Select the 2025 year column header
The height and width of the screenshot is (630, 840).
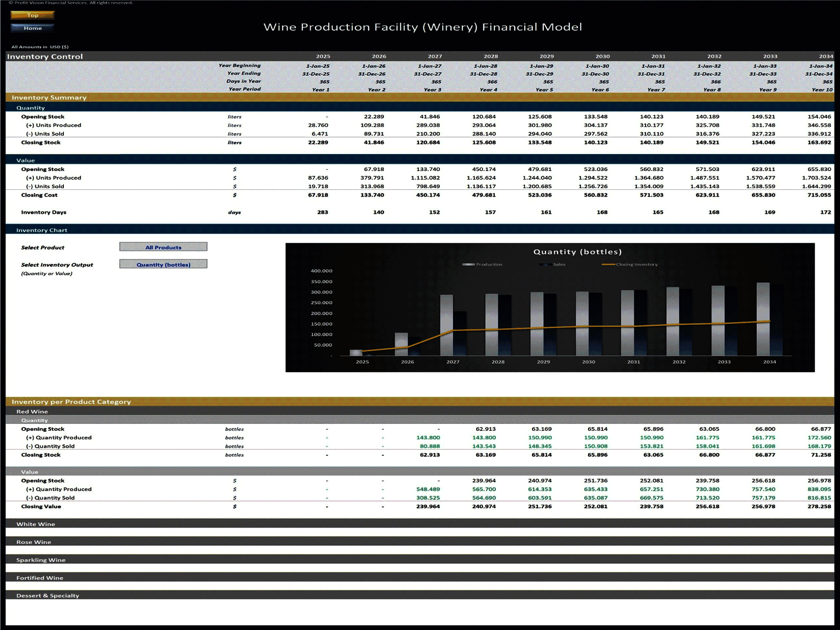pos(323,56)
